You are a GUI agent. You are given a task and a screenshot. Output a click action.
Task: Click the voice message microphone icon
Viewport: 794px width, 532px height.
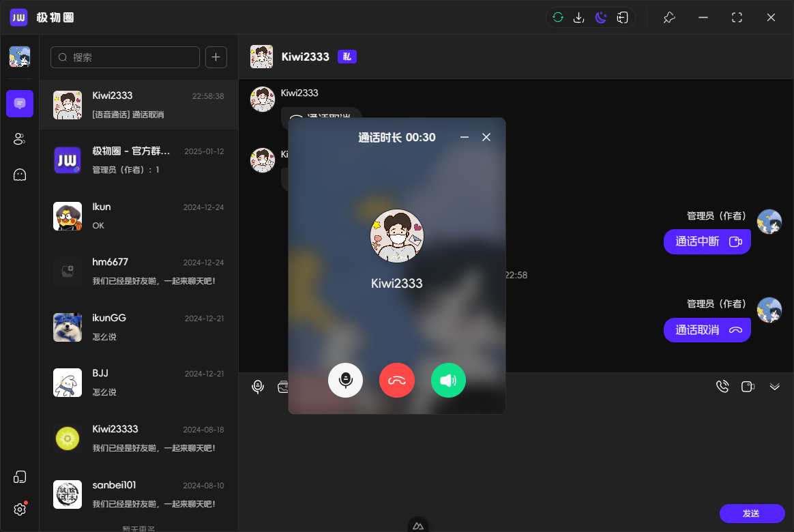[258, 387]
